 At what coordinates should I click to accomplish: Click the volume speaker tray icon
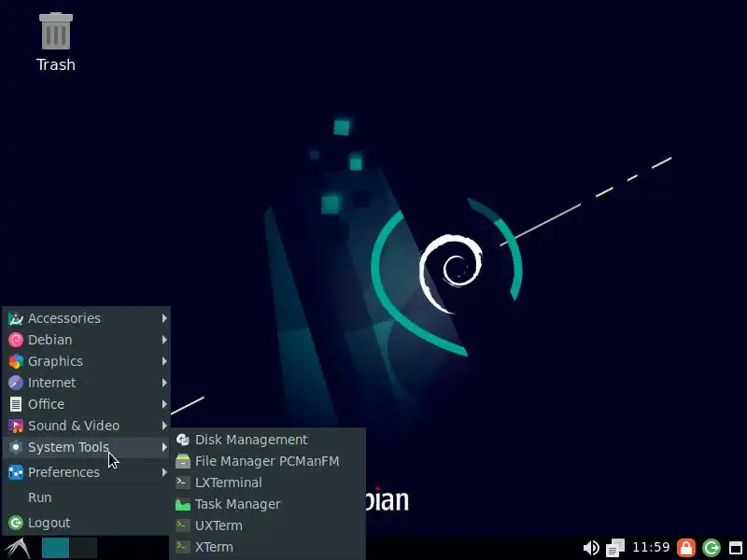(591, 548)
